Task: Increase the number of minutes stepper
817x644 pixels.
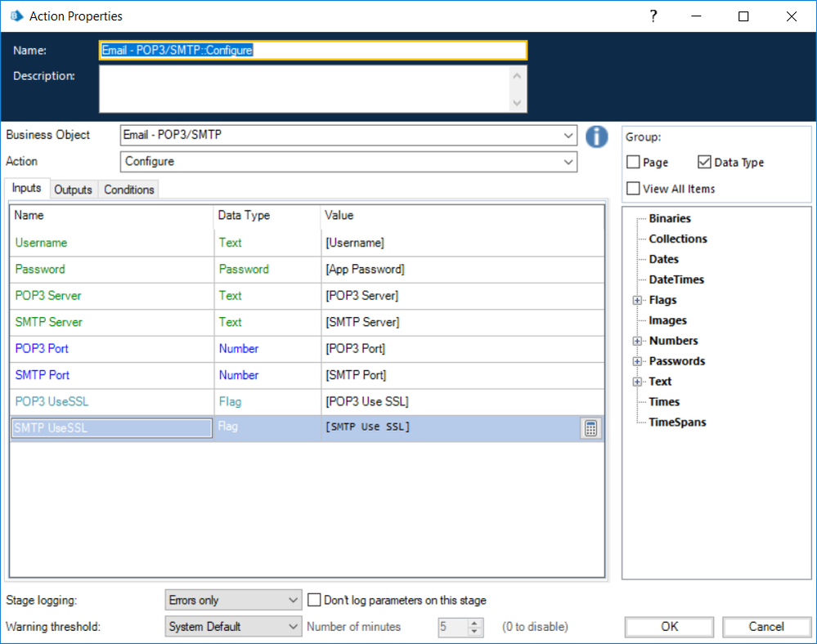Action: pos(474,622)
